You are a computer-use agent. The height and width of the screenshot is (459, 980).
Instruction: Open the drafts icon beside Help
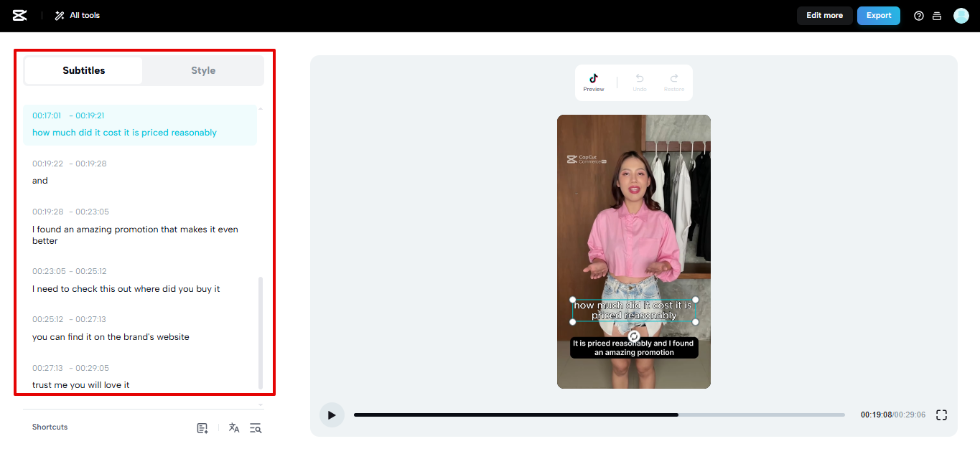(937, 15)
